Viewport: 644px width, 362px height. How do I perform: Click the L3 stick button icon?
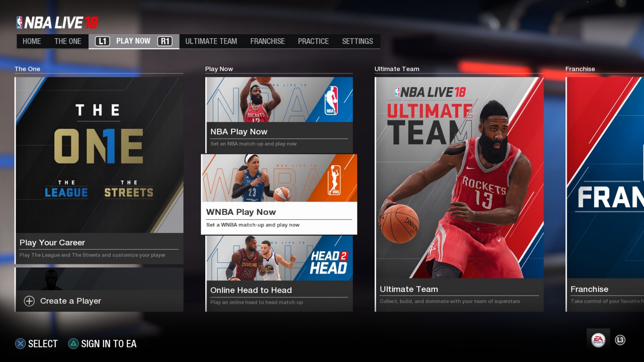click(620, 340)
